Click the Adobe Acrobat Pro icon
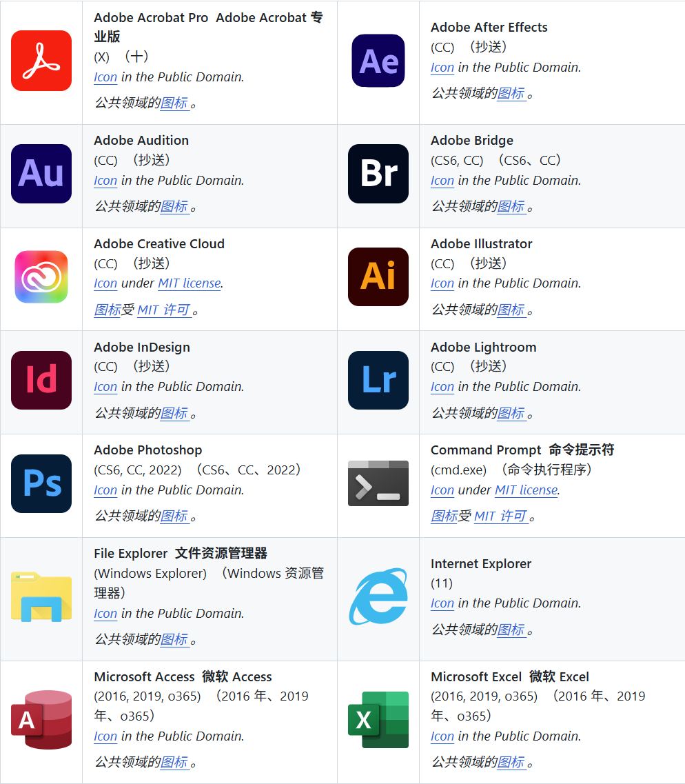This screenshot has height=784, width=685. 41,61
